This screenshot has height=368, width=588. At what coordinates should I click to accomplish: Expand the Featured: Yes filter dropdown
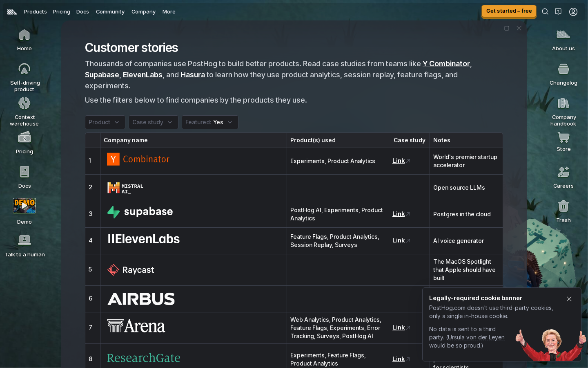210,122
